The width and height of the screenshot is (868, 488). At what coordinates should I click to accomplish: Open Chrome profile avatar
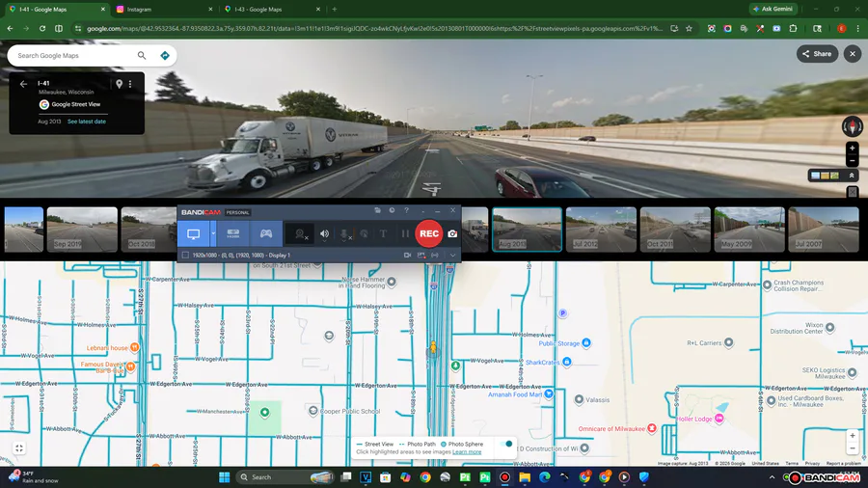(x=841, y=28)
